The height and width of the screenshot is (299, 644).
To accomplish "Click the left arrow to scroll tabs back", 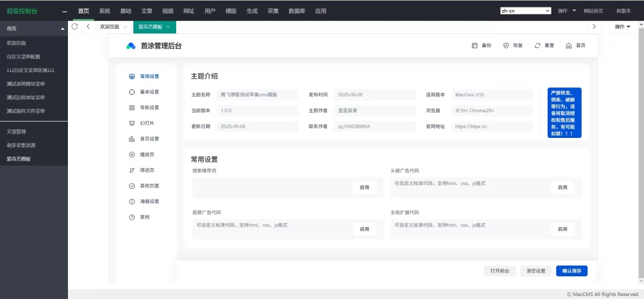I will (x=88, y=26).
